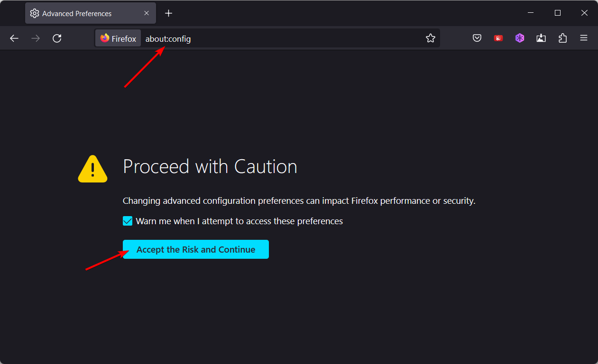Click the text about changing advanced configuration preferences
The width and height of the screenshot is (598, 364).
click(299, 201)
